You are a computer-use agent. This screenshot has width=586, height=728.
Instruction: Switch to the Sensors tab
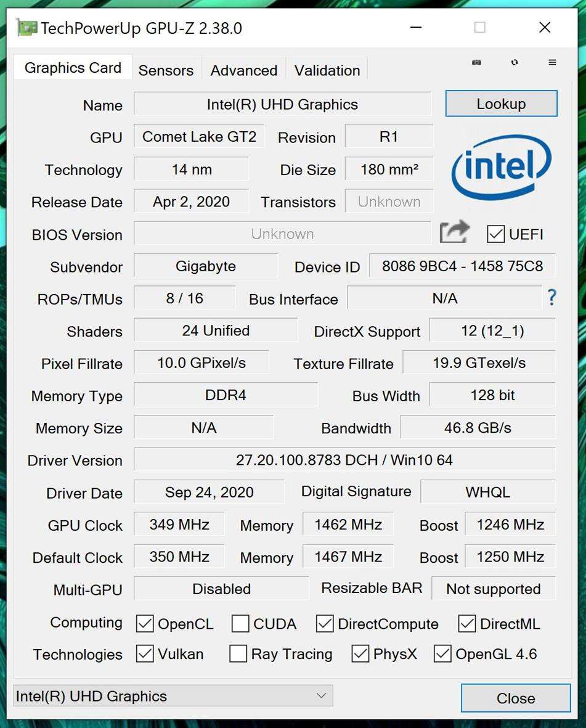(x=166, y=70)
